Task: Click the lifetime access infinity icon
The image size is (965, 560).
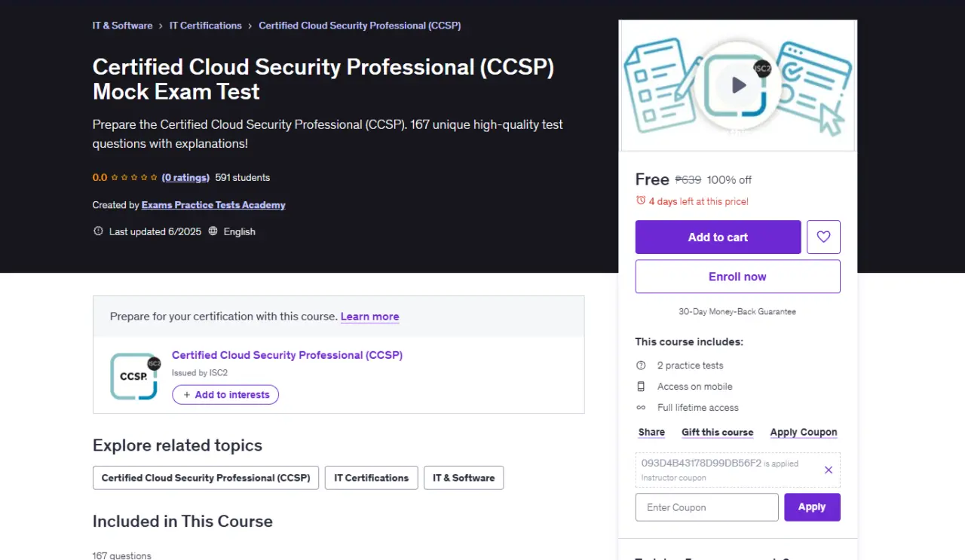Action: pyautogui.click(x=641, y=408)
